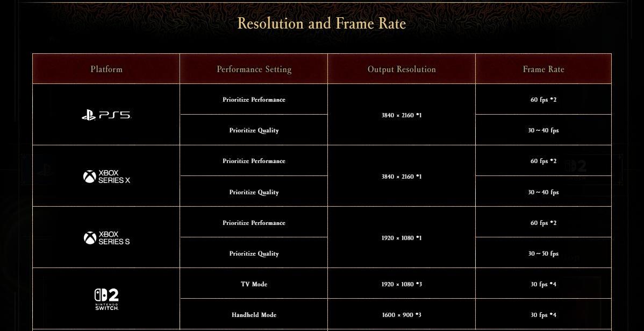The width and height of the screenshot is (644, 331).
Task: Click the Output Resolution column header
Action: 402,69
